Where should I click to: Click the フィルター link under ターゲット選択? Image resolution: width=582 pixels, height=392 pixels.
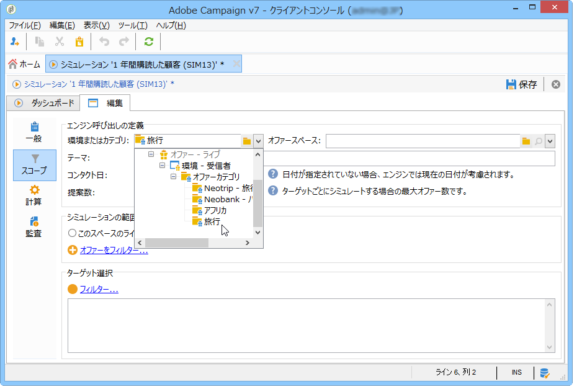(99, 289)
